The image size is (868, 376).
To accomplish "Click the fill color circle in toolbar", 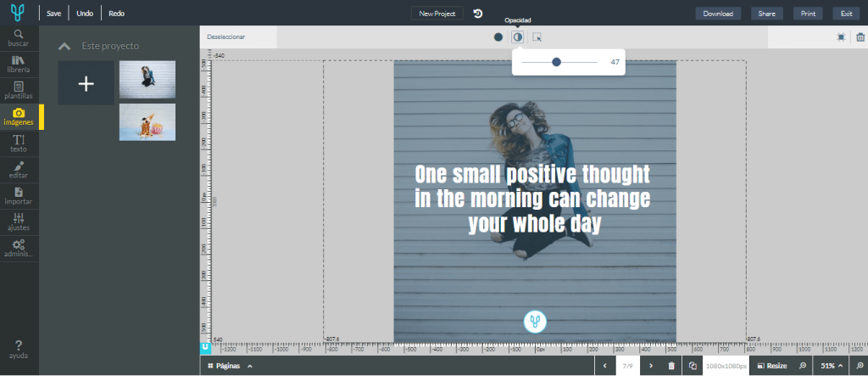I will tap(498, 37).
